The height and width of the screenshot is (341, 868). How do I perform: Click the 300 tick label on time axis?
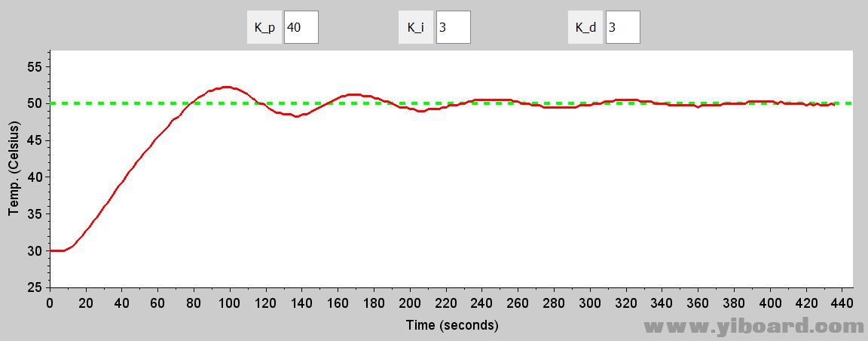(x=590, y=303)
